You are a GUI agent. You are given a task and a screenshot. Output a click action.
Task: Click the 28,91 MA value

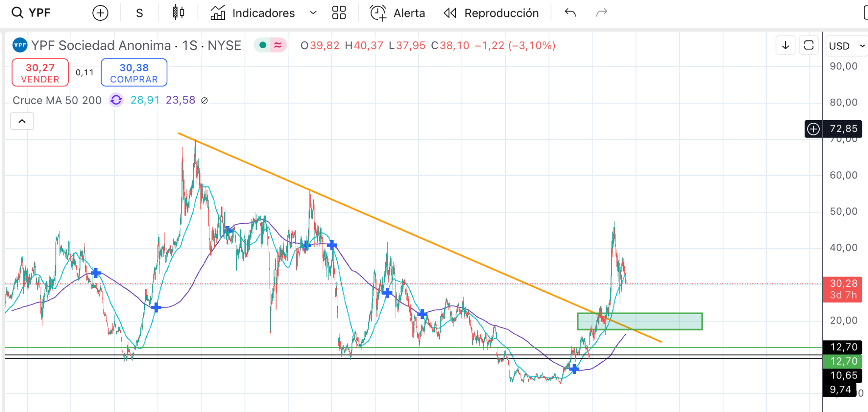[145, 100]
